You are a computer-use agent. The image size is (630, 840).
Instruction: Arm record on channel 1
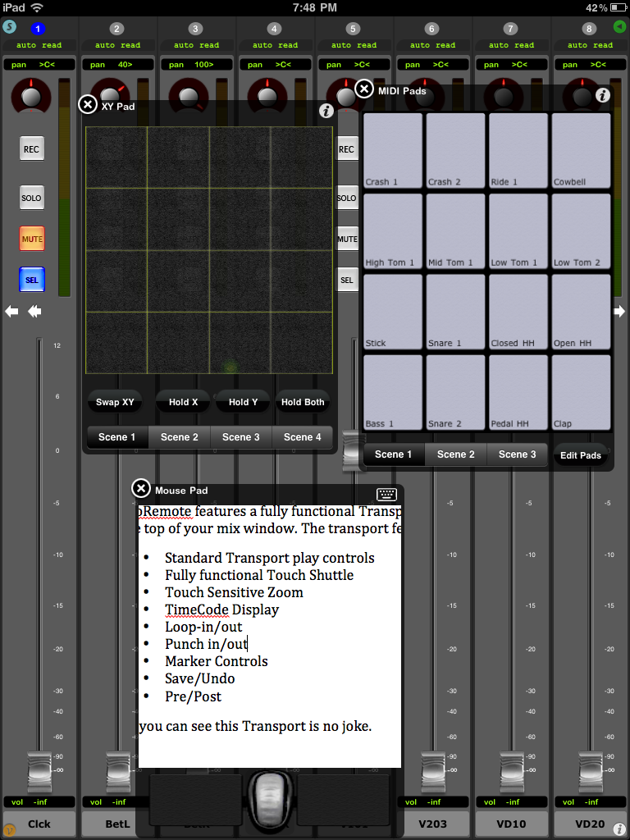click(x=31, y=149)
